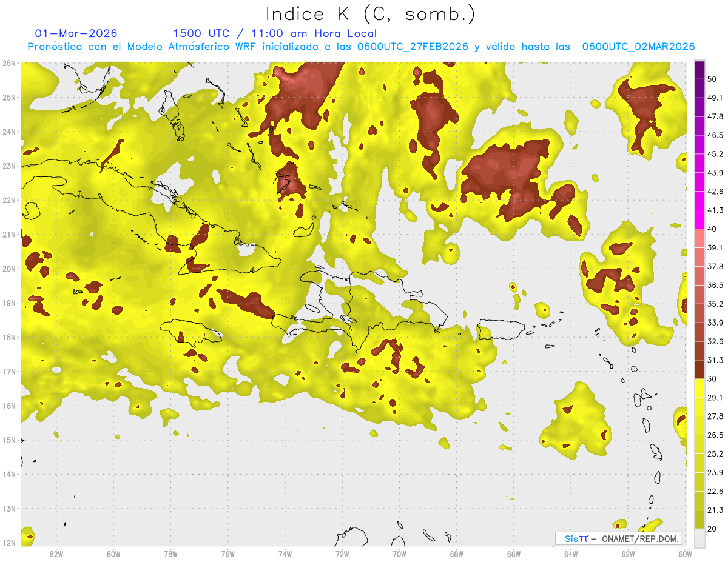
Task: Click the '15N' latitude label
Action: (x=8, y=440)
